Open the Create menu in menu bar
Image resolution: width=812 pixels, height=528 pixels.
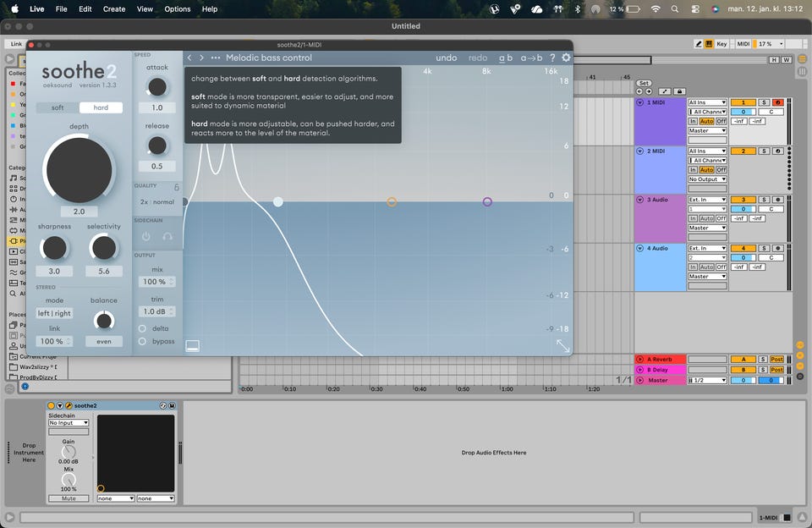114,8
